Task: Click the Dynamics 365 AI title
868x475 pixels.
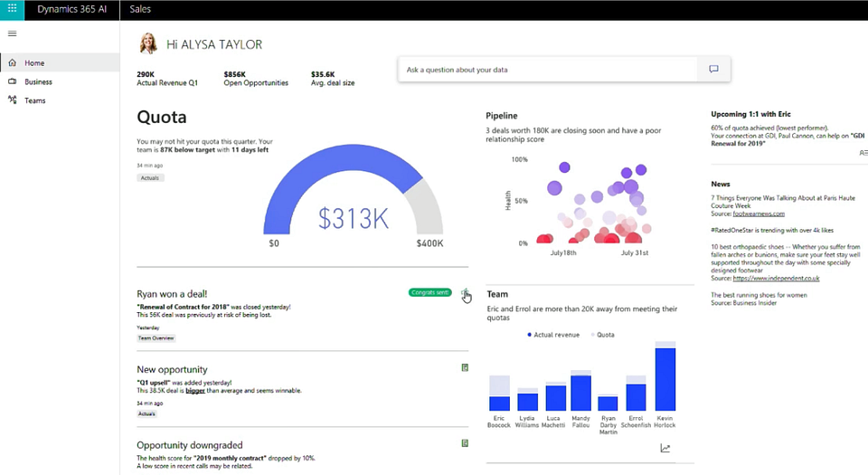Action: click(x=72, y=9)
